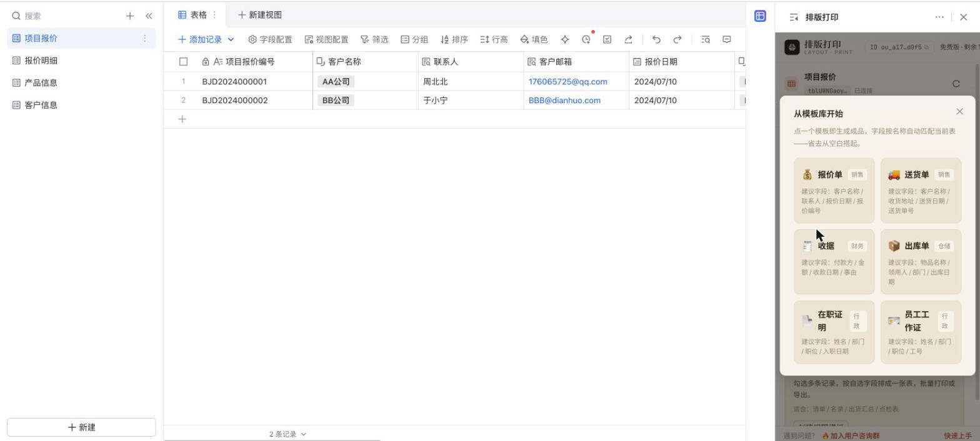
Task: Click the 客户名称 column header
Action: [x=365, y=62]
